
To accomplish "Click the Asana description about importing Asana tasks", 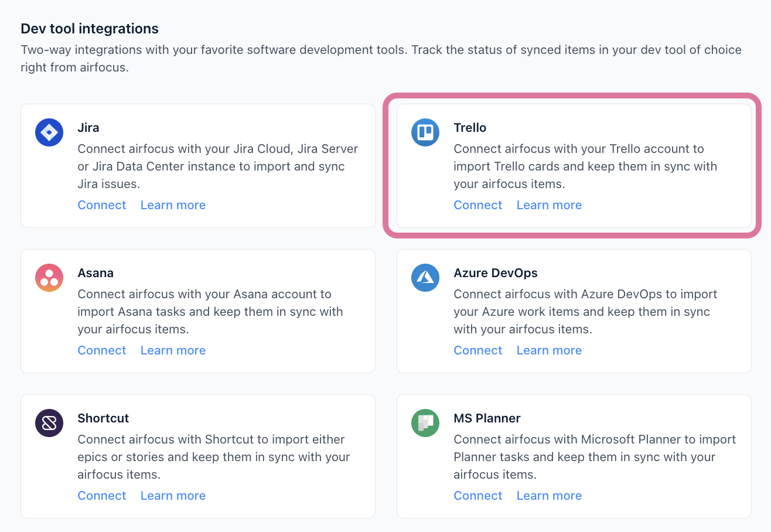I will 210,312.
